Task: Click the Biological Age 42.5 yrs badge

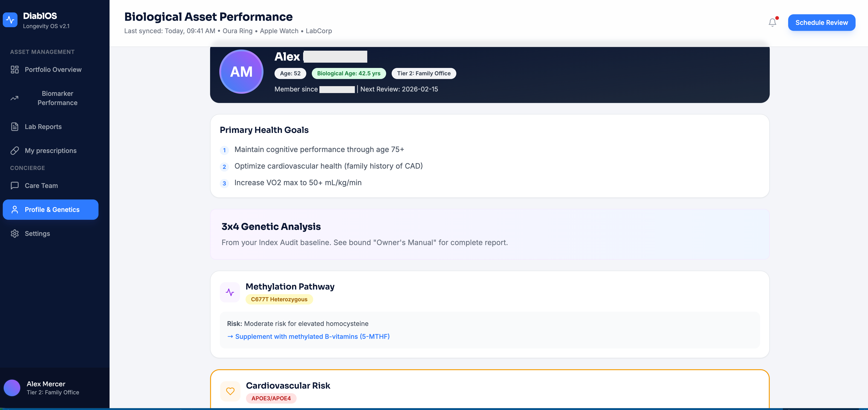Action: (x=348, y=73)
